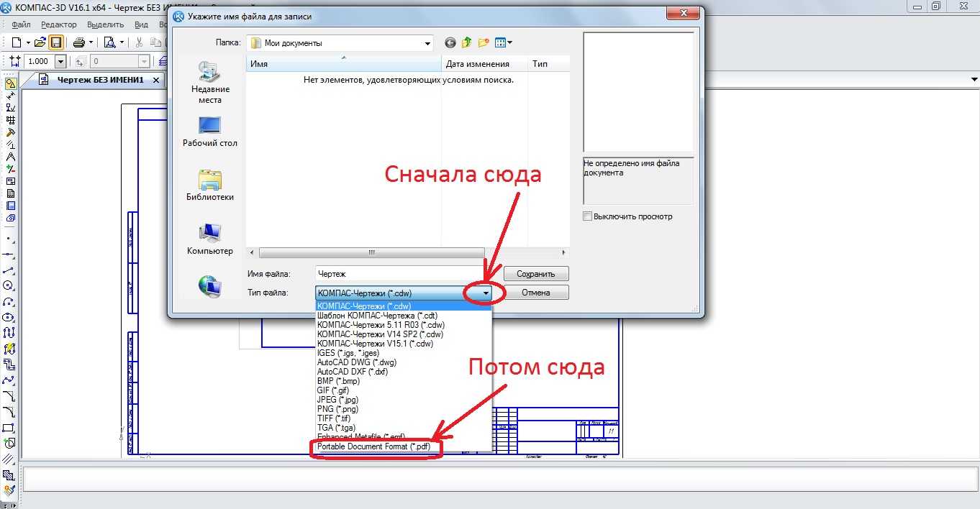Choose TIFF (*.tif) file type
980x509 pixels.
point(335,418)
